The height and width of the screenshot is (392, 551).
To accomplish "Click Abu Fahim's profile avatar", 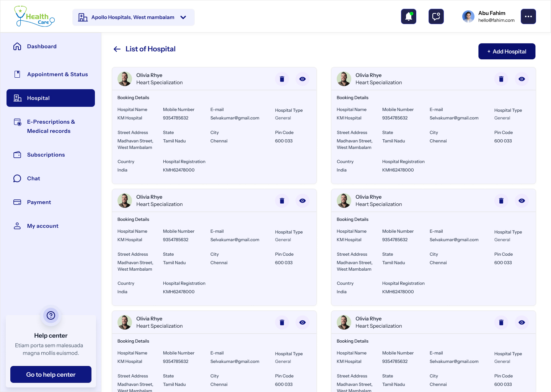I will tap(468, 16).
